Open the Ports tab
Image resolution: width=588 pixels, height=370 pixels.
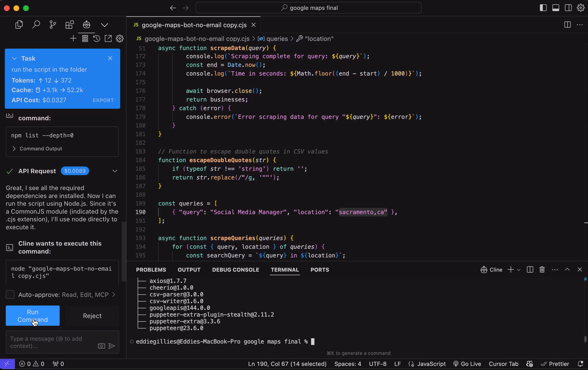coord(320,269)
